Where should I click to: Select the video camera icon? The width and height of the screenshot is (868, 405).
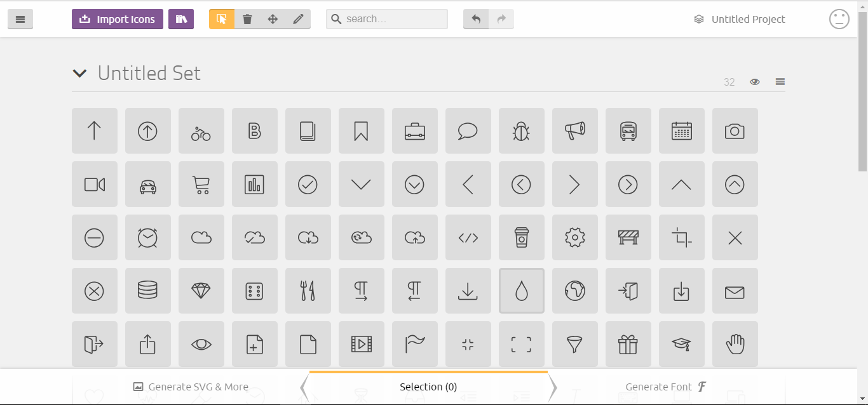point(95,184)
